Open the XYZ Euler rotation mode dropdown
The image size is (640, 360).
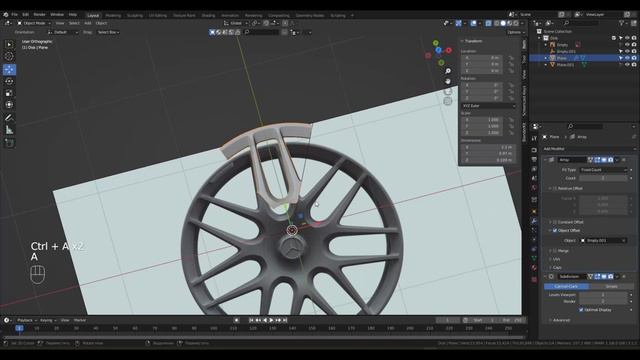coord(489,106)
